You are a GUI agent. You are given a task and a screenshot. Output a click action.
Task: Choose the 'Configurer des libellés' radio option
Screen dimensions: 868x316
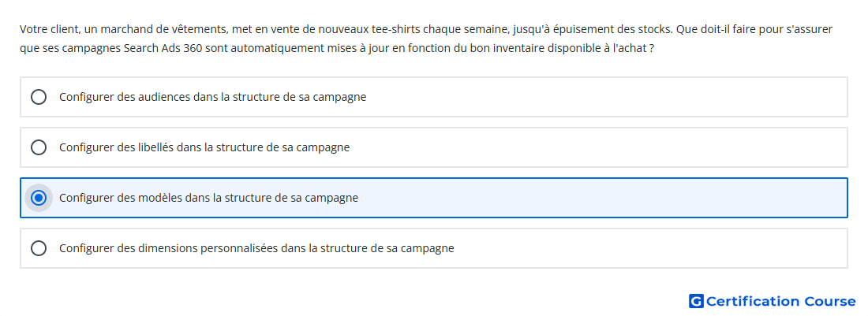pyautogui.click(x=38, y=147)
